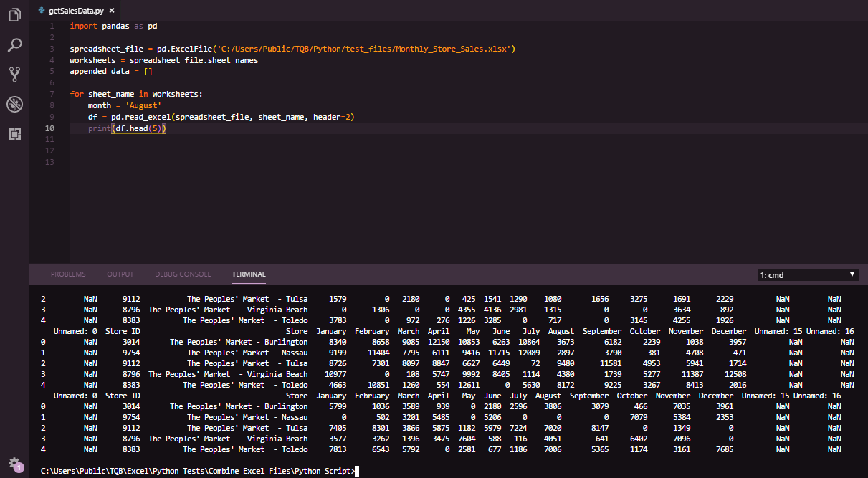Open the Explorer view in activity bar
The height and width of the screenshot is (478, 868).
(x=14, y=14)
